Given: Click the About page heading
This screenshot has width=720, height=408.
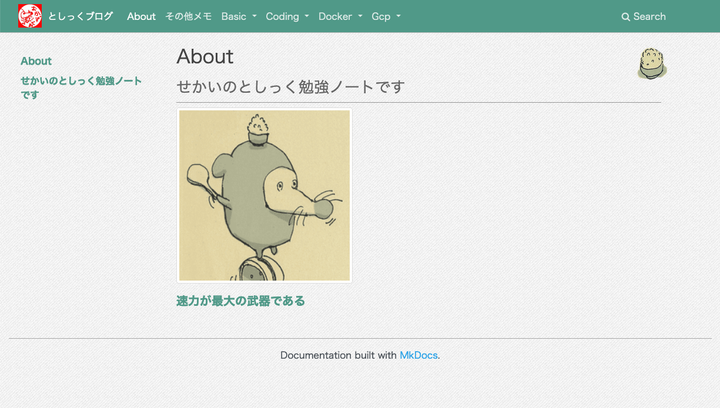Looking at the screenshot, I should (205, 56).
